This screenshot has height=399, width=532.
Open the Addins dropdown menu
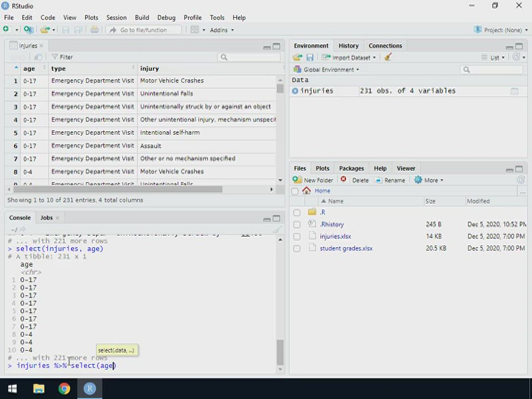click(222, 30)
